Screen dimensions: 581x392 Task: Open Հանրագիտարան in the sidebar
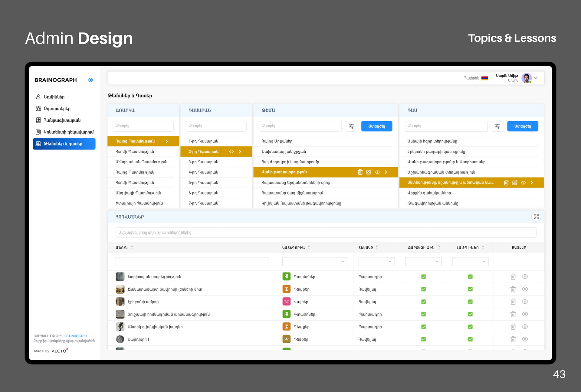click(62, 120)
